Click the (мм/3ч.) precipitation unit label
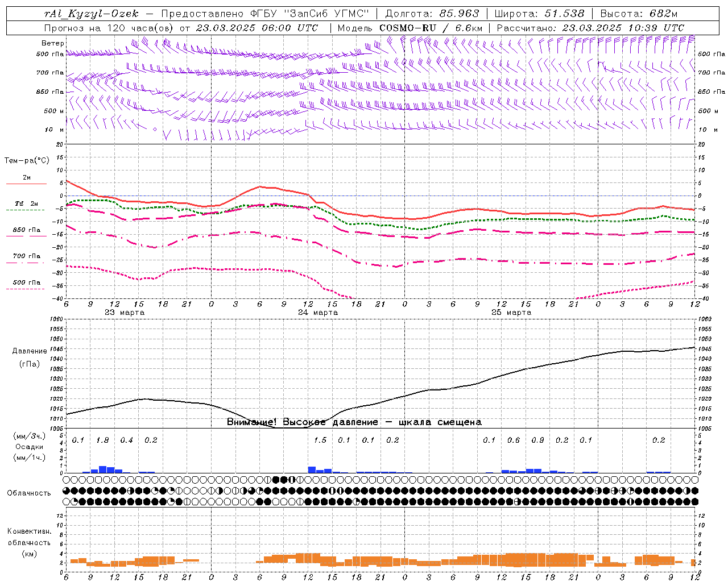 click(x=30, y=436)
